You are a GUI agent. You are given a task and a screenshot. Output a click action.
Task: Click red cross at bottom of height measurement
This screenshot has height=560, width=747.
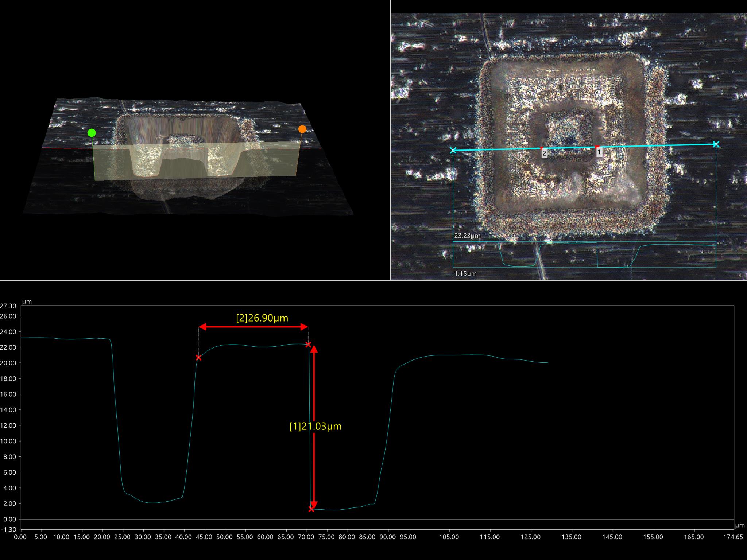[311, 509]
